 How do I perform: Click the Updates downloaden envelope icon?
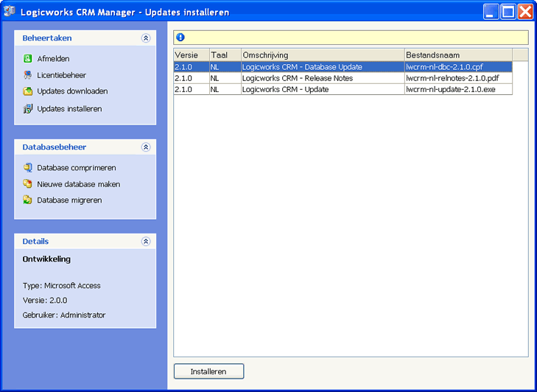pos(28,91)
